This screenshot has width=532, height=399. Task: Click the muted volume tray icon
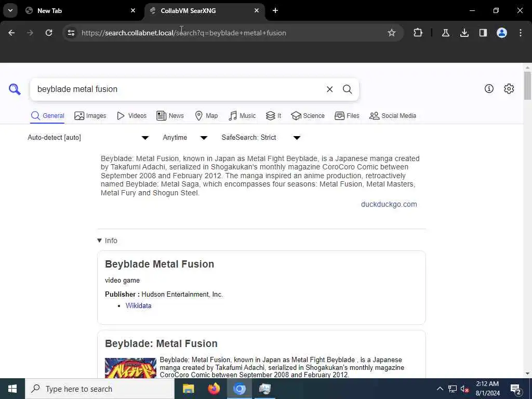[464, 389]
